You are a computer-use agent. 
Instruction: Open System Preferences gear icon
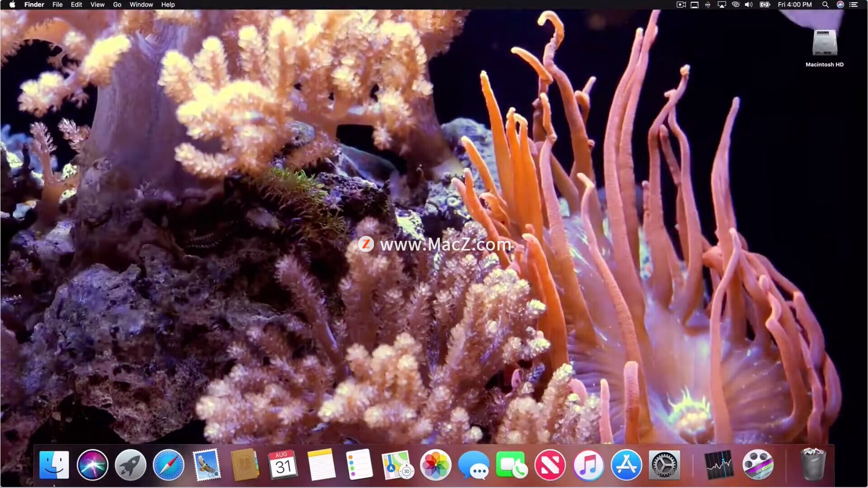click(x=664, y=465)
